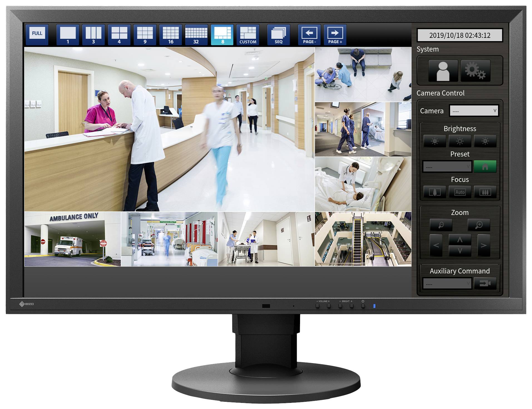Image resolution: width=532 pixels, height=409 pixels.
Task: Zoom the camera in
Action: 479,225
